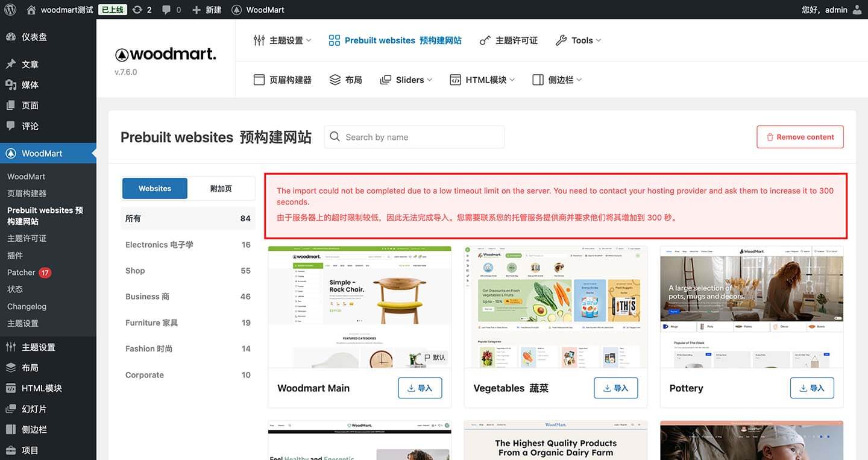This screenshot has width=868, height=460.
Task: Open the comments bubble in admin bar
Action: (172, 10)
